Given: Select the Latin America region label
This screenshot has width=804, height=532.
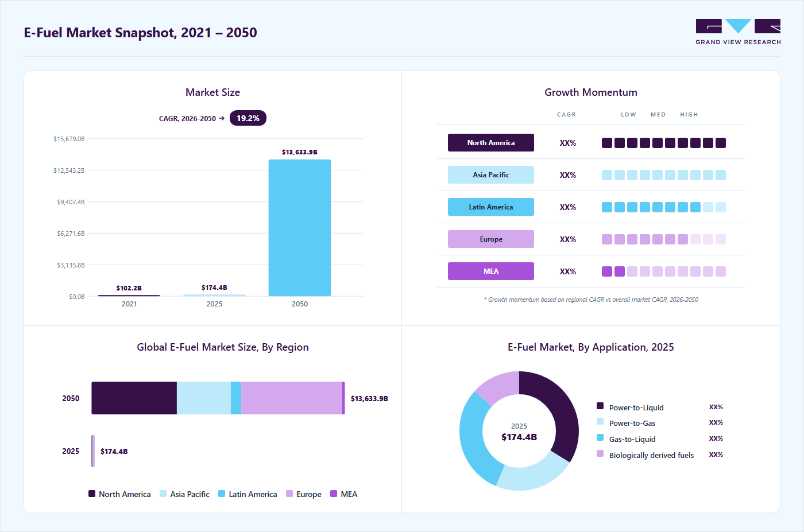Looking at the screenshot, I should pos(491,207).
